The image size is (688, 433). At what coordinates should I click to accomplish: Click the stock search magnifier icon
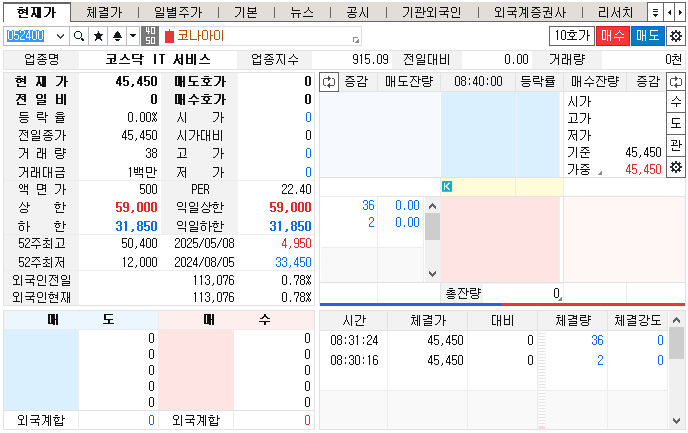79,36
